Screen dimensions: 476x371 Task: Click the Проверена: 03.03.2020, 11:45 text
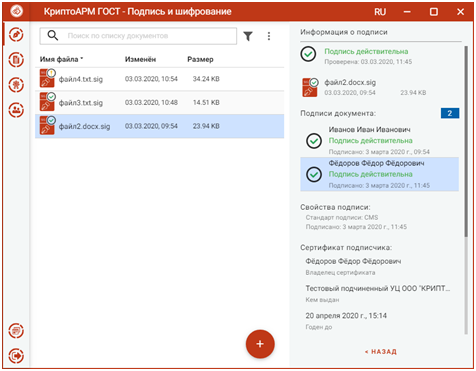pos(368,62)
